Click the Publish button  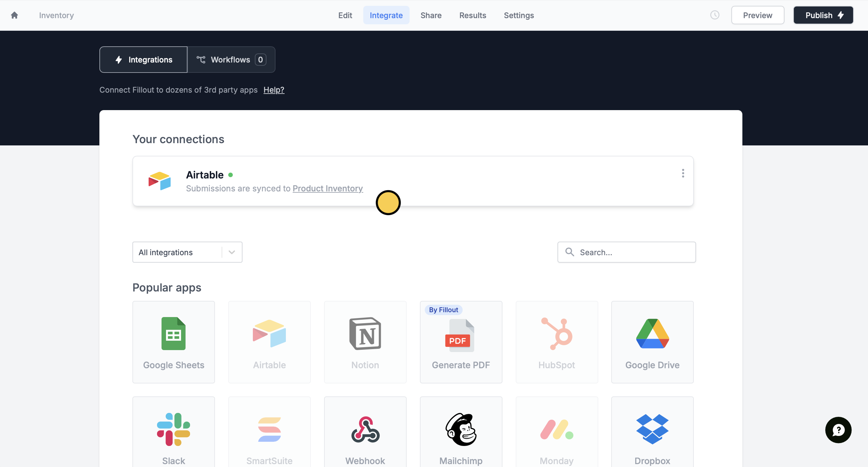click(x=823, y=15)
